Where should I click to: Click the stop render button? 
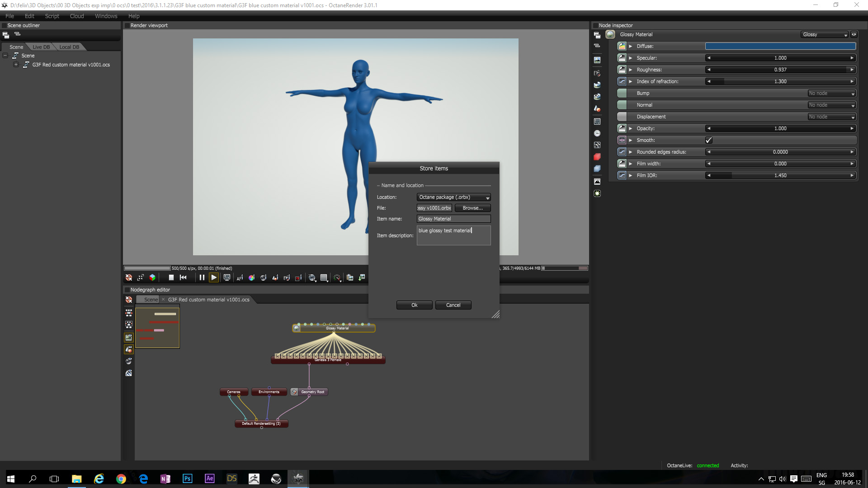[x=171, y=277]
